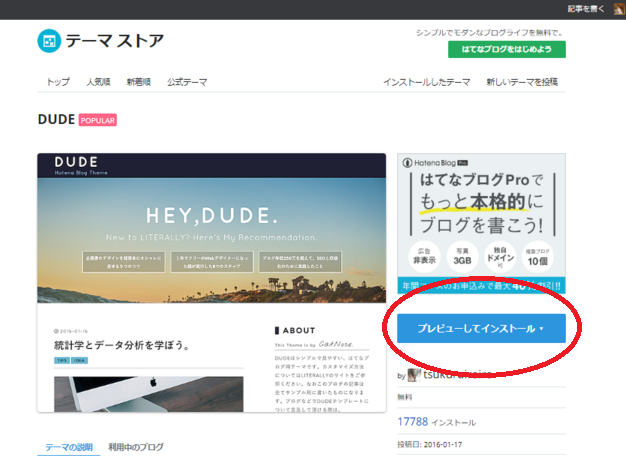Image resolution: width=626 pixels, height=456 pixels.
Task: Go to the トップ navigation item
Action: pos(58,82)
